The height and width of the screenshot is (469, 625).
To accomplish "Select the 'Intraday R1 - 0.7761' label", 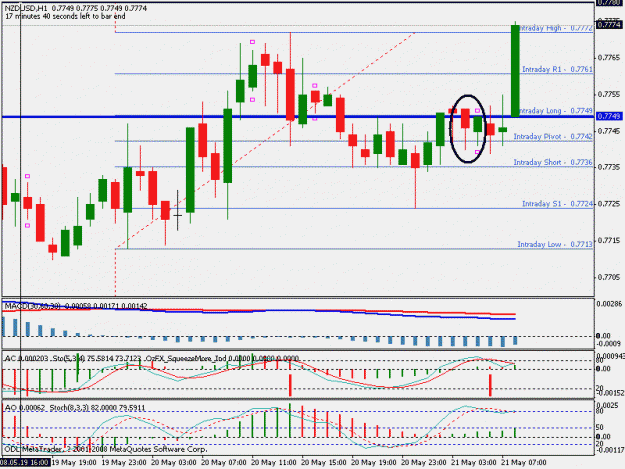I will point(557,69).
